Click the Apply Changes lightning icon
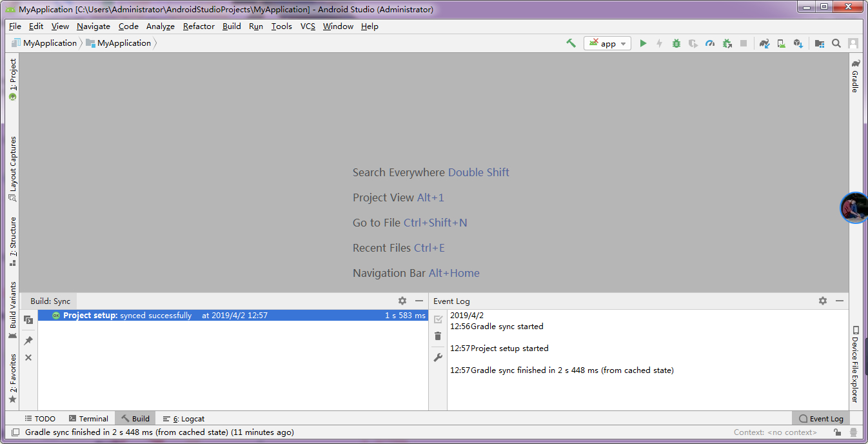The image size is (868, 444). [x=659, y=43]
